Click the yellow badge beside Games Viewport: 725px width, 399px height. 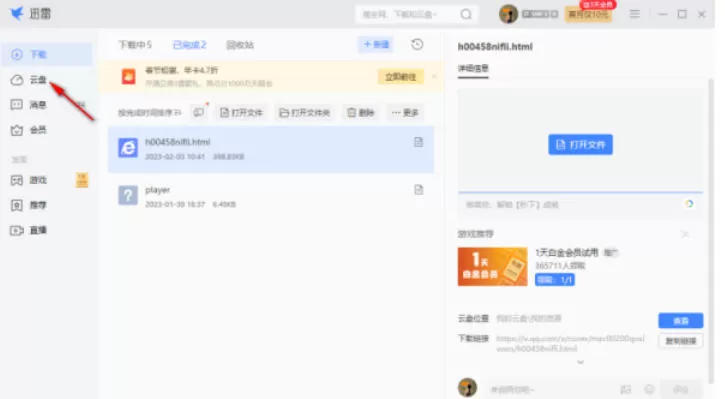(x=82, y=180)
